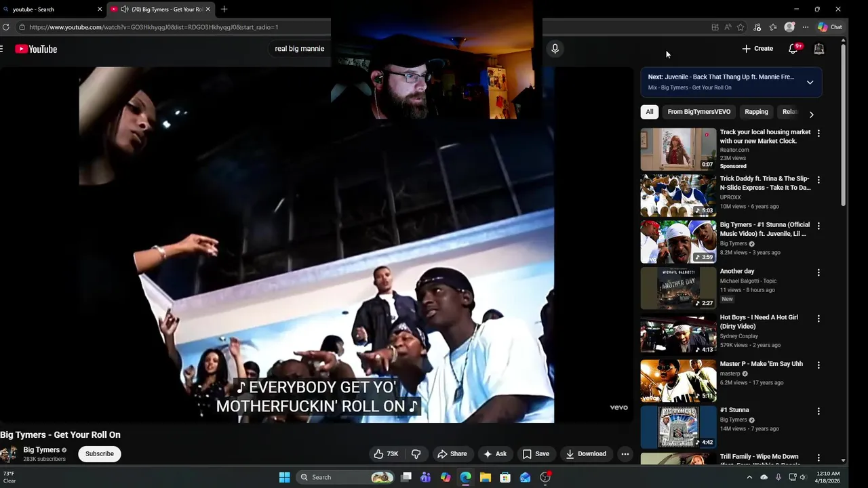Screen dimensions: 868x488
Task: Open Edge split screen icon
Action: click(715, 27)
